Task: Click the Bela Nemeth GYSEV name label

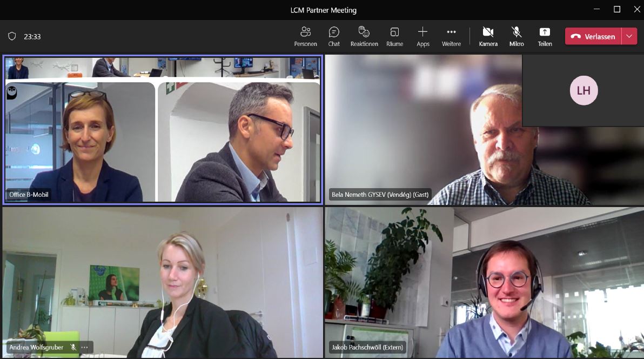Action: (380, 195)
